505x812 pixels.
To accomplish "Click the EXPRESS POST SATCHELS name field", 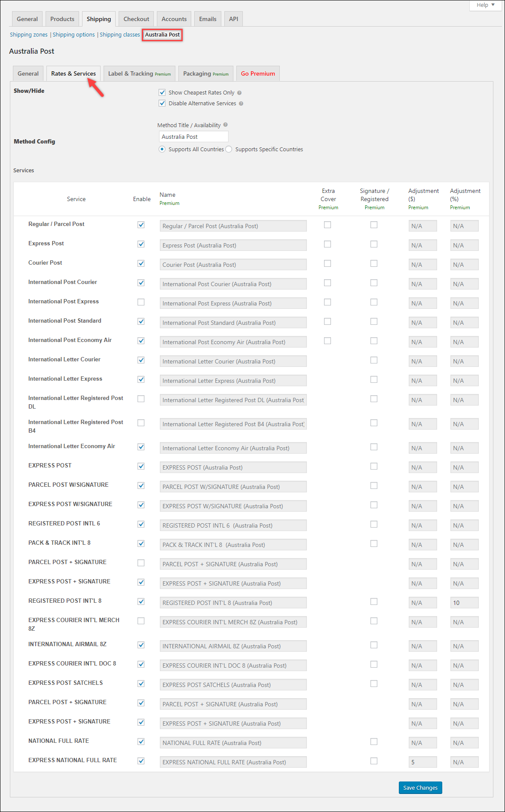I will [233, 685].
